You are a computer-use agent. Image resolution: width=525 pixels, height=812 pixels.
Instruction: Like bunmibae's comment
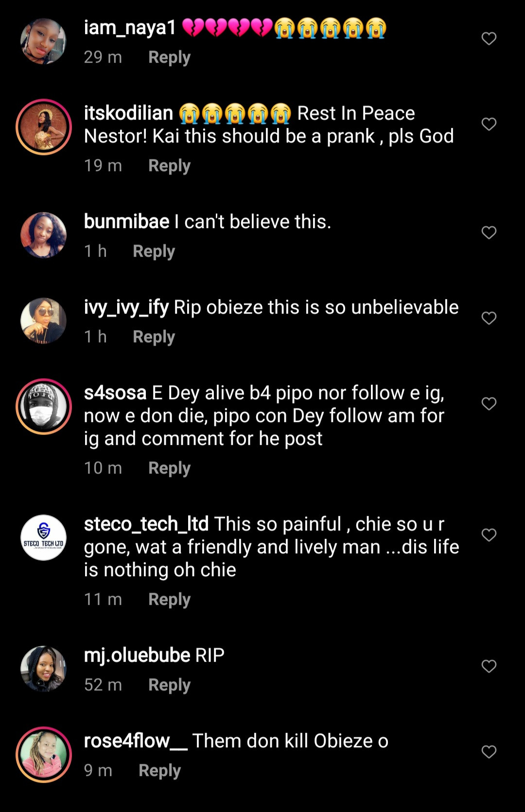tap(489, 232)
